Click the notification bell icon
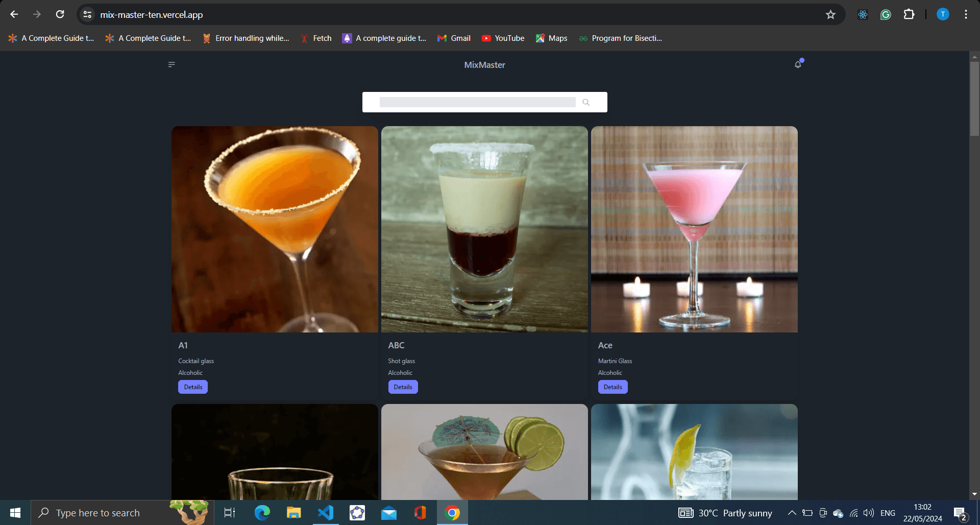The width and height of the screenshot is (980, 525). pyautogui.click(x=798, y=64)
